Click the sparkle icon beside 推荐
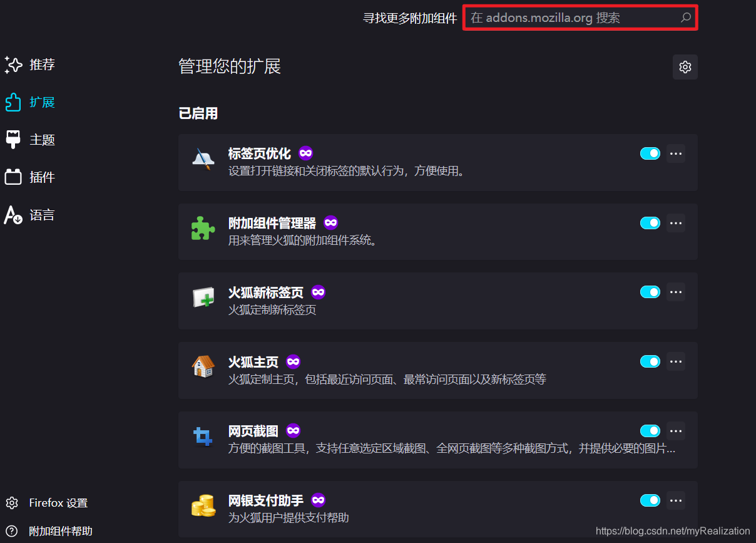Viewport: 756px width, 543px height. pyautogui.click(x=13, y=65)
